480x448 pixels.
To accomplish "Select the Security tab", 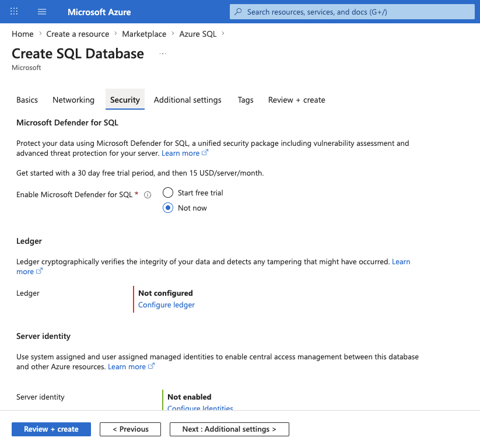I will tap(125, 100).
